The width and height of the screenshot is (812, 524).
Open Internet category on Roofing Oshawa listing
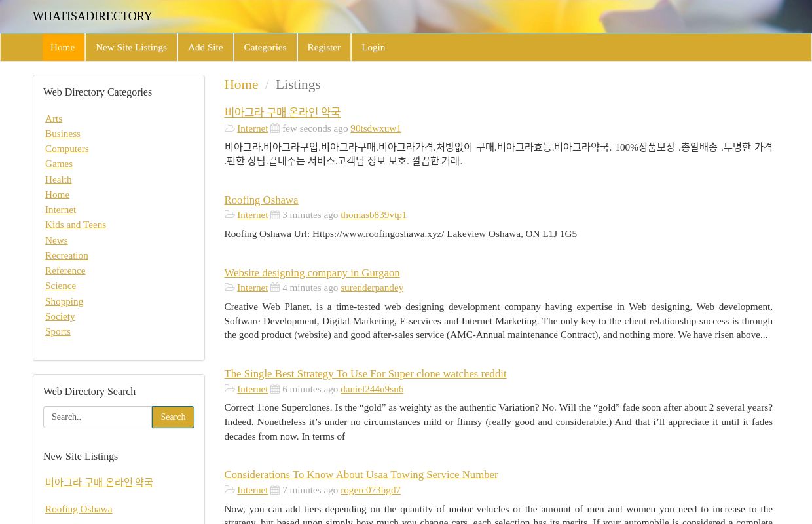[252, 215]
